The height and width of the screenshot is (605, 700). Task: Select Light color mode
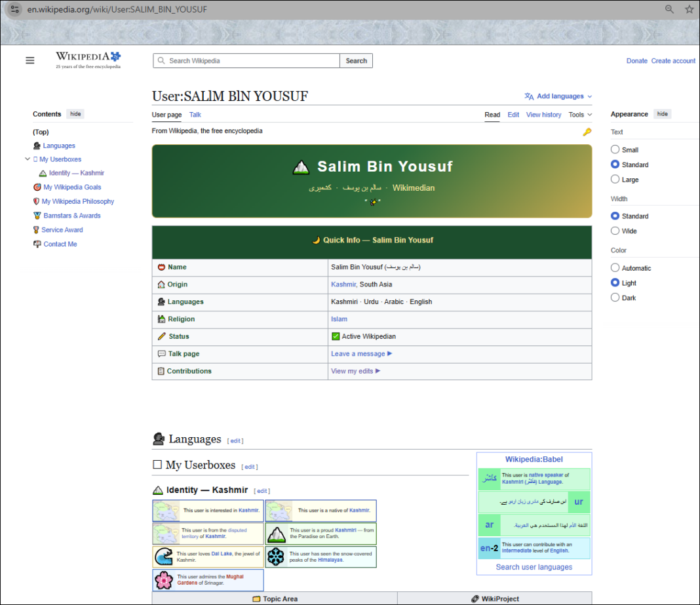click(615, 283)
